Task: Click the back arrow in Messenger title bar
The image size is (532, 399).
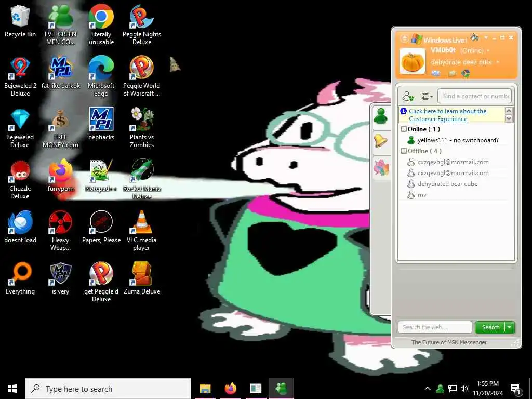Action: click(x=404, y=38)
